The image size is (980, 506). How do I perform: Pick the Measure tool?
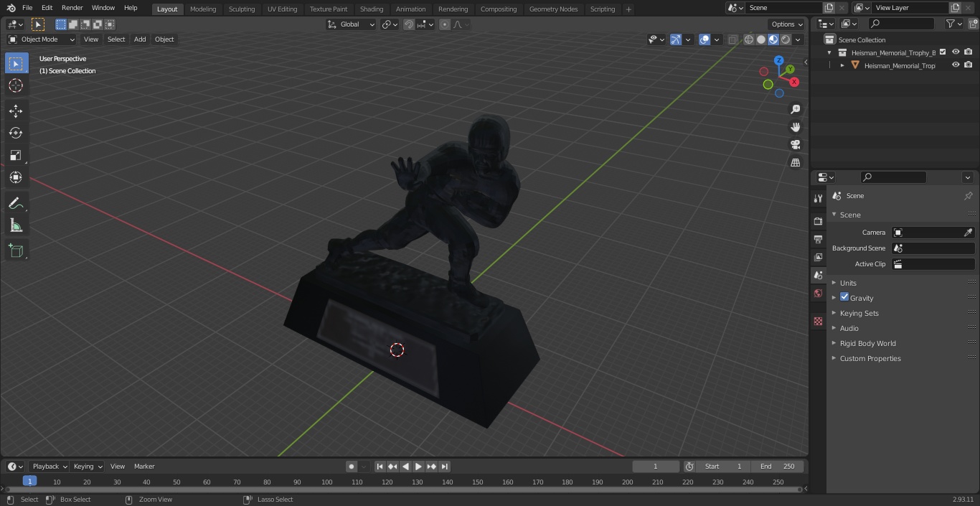[16, 226]
